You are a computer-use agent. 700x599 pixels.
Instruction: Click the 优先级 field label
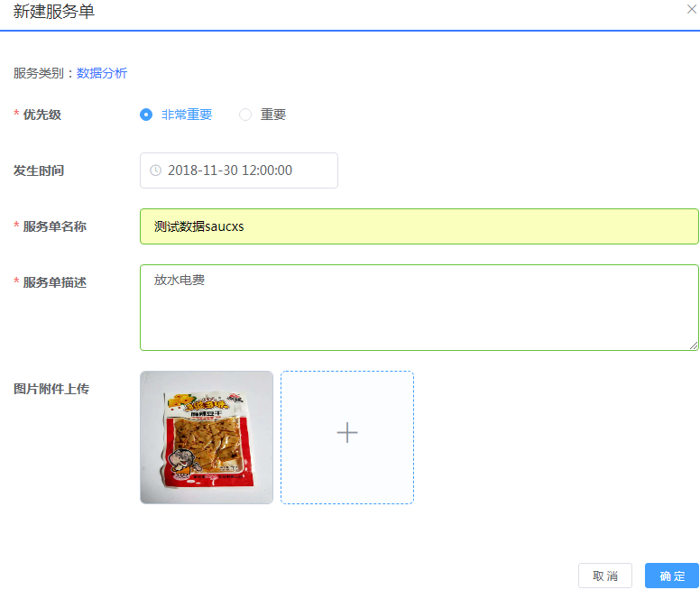point(42,115)
